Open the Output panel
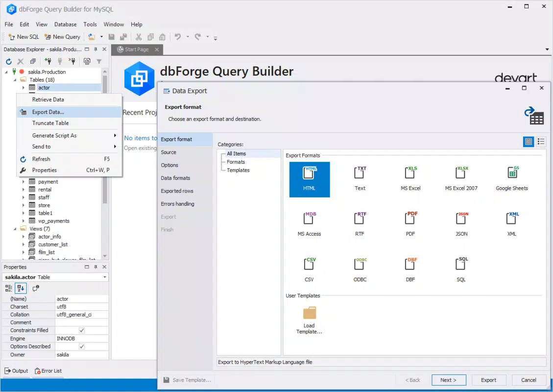The height and width of the screenshot is (392, 553). point(16,371)
